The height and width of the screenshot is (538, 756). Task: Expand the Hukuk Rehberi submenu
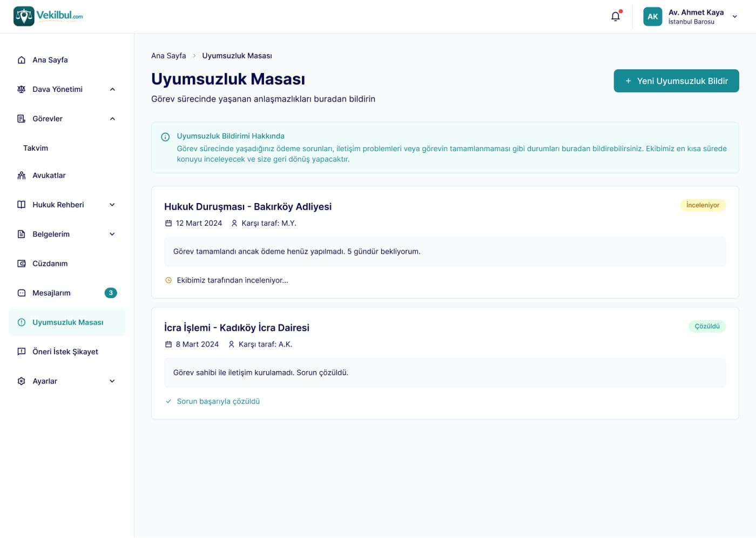(112, 205)
